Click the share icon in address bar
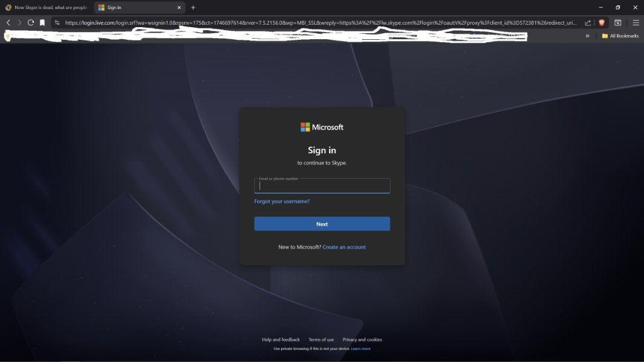This screenshot has height=362, width=644. [588, 23]
